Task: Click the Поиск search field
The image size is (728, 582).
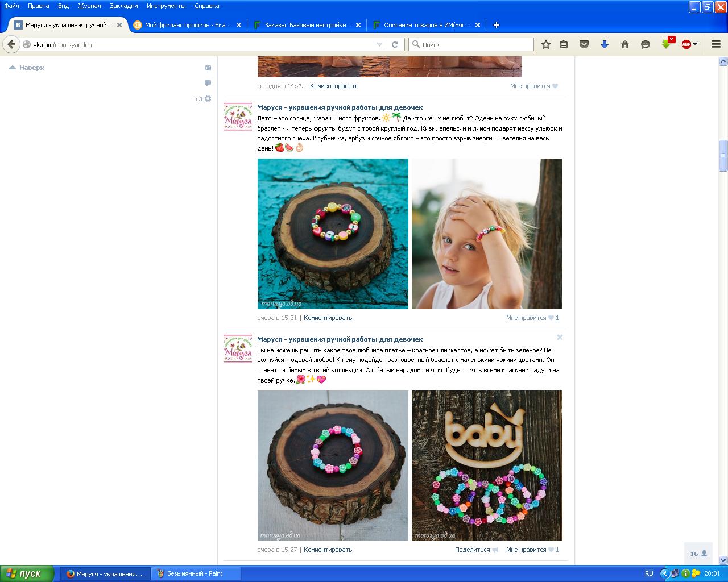Action: pyautogui.click(x=471, y=44)
